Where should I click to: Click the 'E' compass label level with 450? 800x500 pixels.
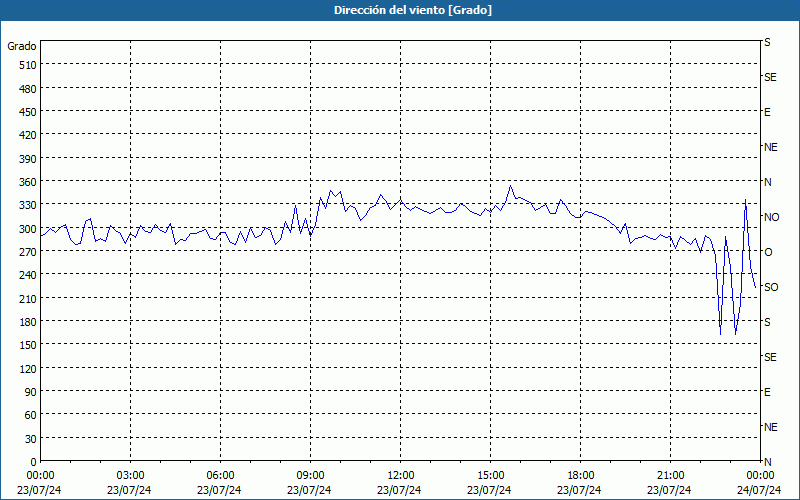tap(767, 112)
